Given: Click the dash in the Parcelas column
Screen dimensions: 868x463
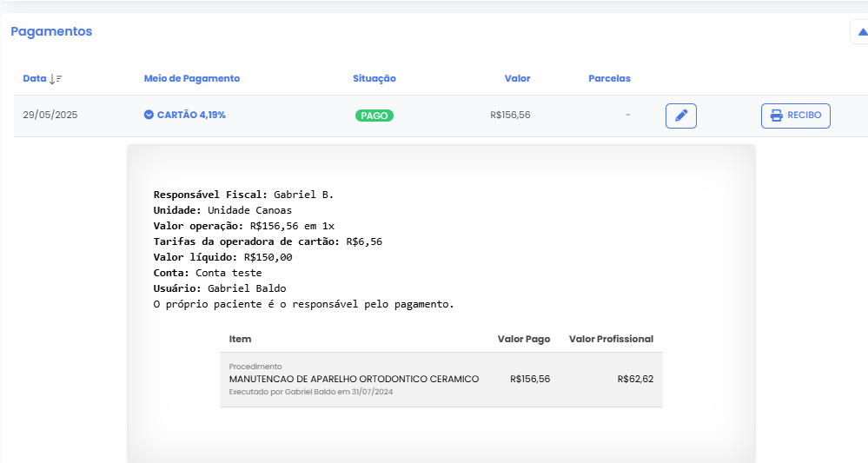Looking at the screenshot, I should pyautogui.click(x=627, y=115).
